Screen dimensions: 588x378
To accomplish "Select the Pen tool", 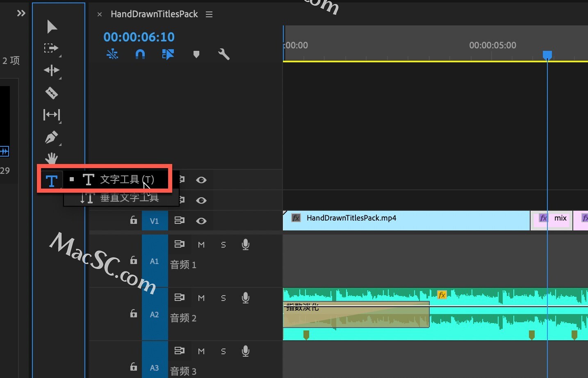I will click(52, 137).
